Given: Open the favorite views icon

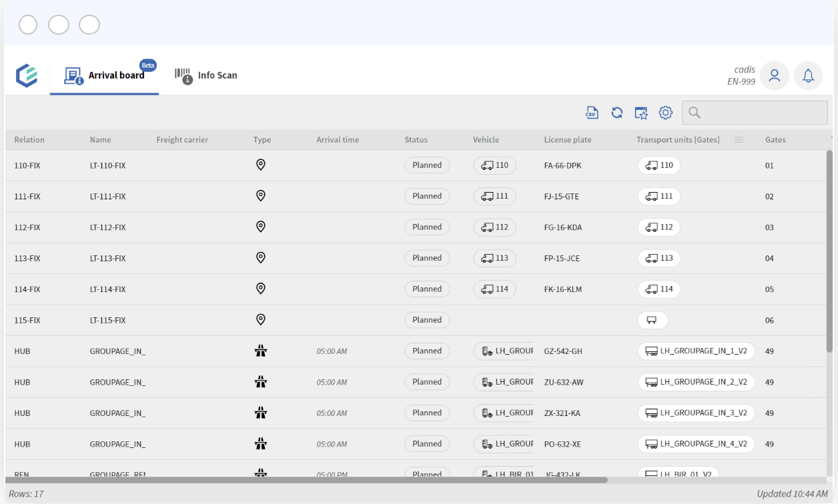Looking at the screenshot, I should coord(641,113).
